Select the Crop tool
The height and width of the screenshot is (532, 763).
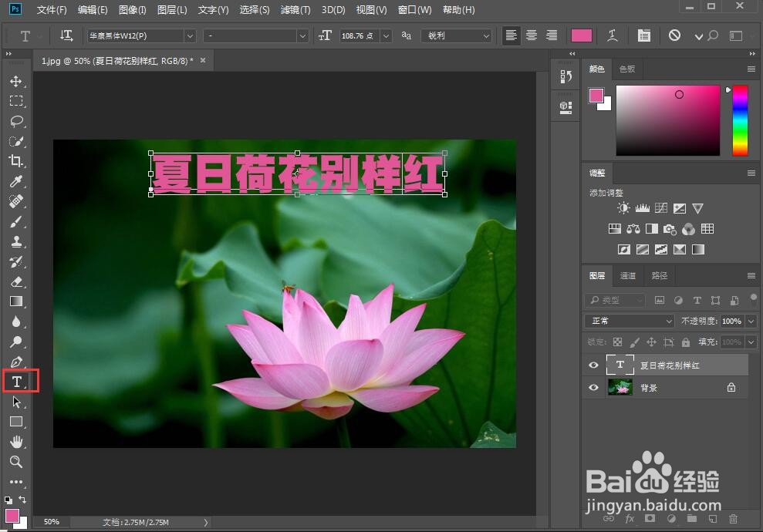16,161
